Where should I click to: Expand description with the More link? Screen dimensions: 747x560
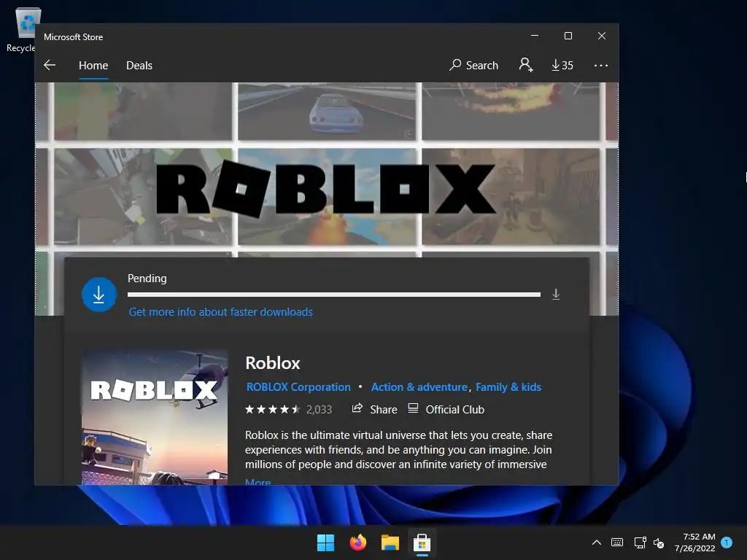click(x=258, y=482)
